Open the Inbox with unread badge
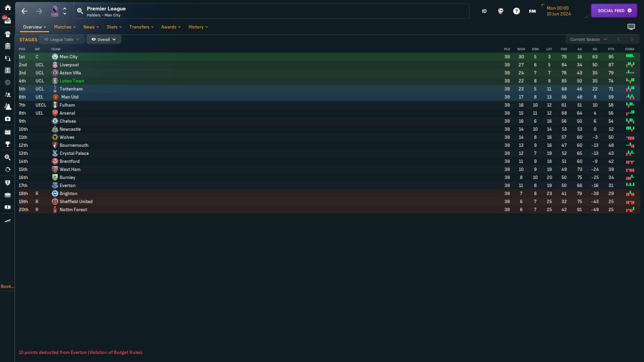 point(8,20)
